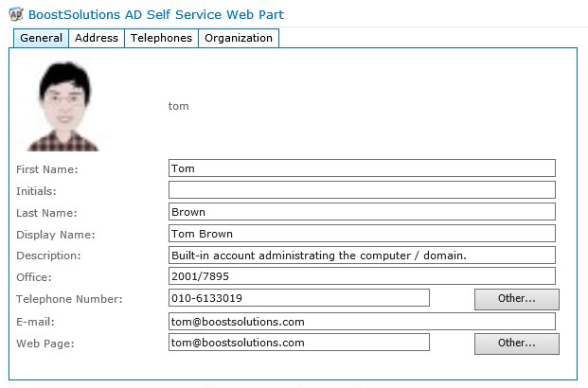Click the user profile photo of tom

coord(63,107)
